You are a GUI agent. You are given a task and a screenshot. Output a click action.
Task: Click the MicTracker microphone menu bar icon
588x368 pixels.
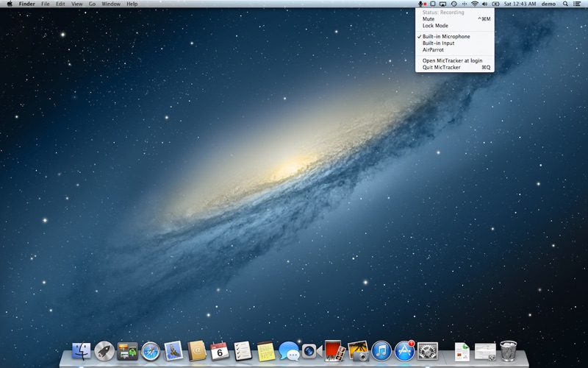[422, 4]
